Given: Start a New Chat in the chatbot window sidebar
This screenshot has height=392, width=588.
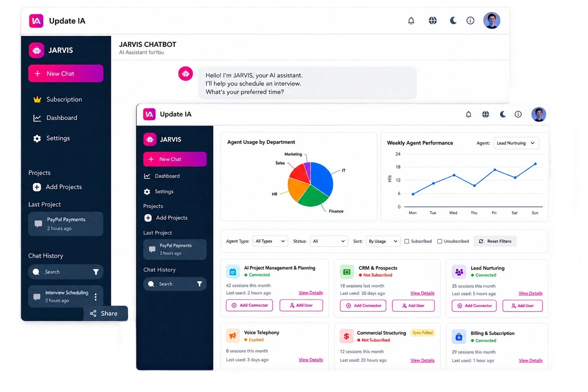Looking at the screenshot, I should tap(66, 73).
